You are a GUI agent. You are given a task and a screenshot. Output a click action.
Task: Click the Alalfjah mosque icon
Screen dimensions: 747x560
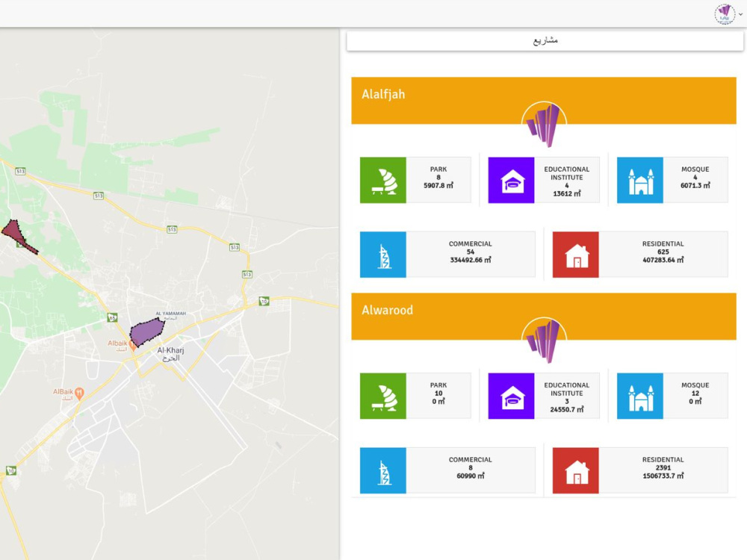(640, 180)
